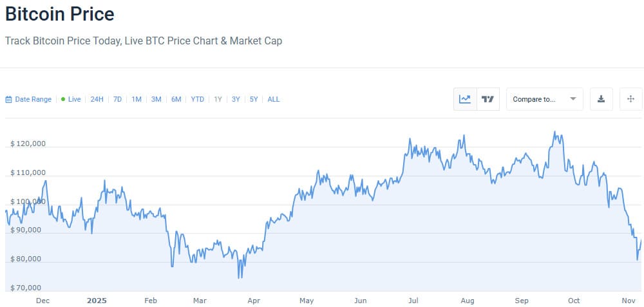
Task: Switch to the TradingView chart icon
Action: pyautogui.click(x=488, y=99)
